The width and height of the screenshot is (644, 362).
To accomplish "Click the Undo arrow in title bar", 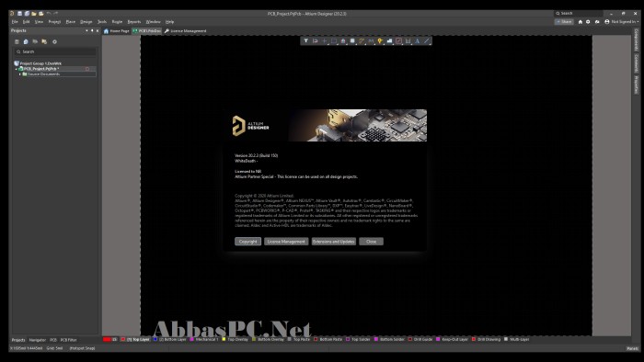I will tap(49, 14).
